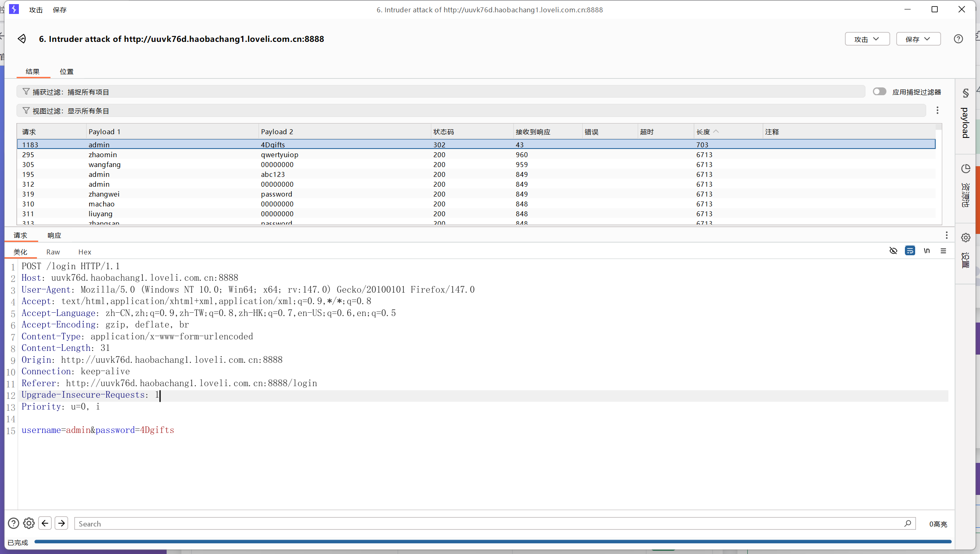Click the message editor hamburger menu icon
Image resolution: width=980 pixels, height=554 pixels.
943,251
